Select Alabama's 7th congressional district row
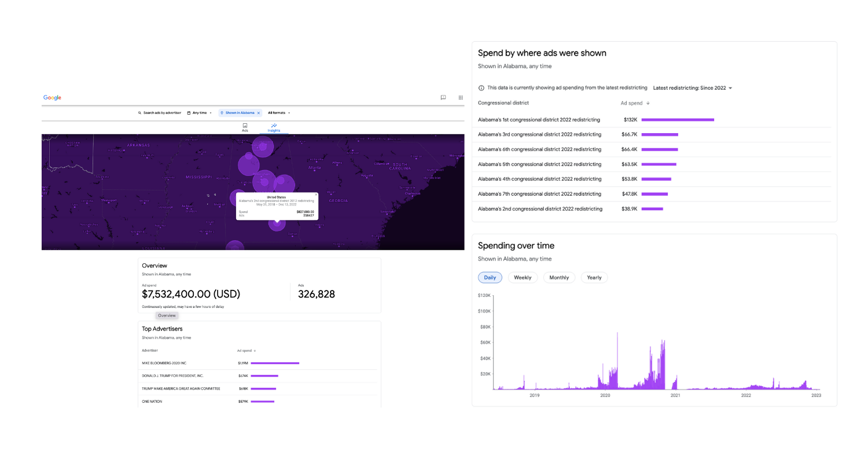868x463 pixels. click(654, 194)
